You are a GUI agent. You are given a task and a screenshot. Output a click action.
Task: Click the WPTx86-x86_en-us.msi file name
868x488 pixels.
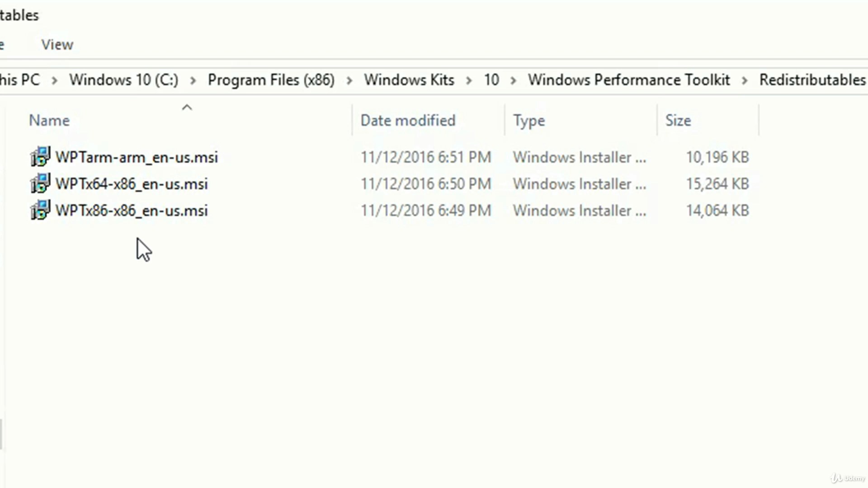point(132,211)
